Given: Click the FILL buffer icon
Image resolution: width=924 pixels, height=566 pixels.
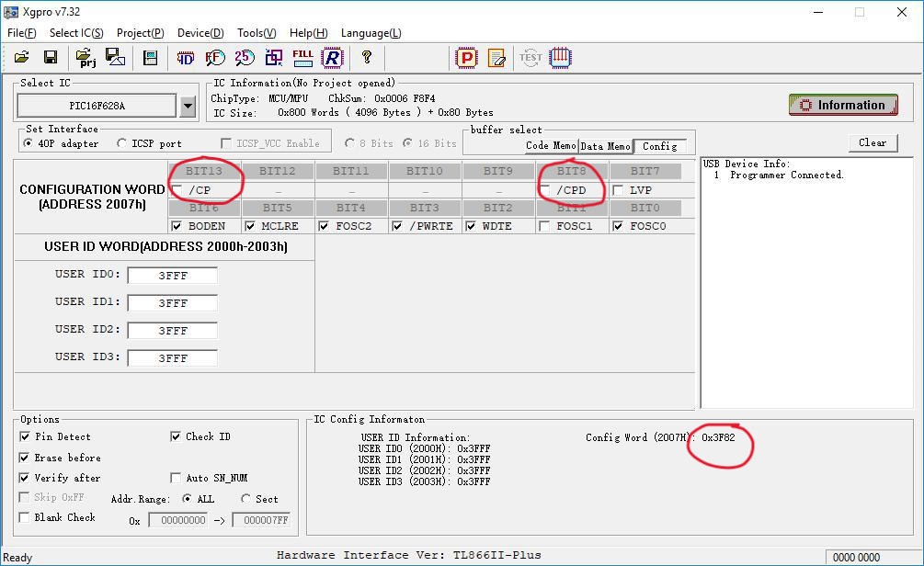Looking at the screenshot, I should pos(302,57).
